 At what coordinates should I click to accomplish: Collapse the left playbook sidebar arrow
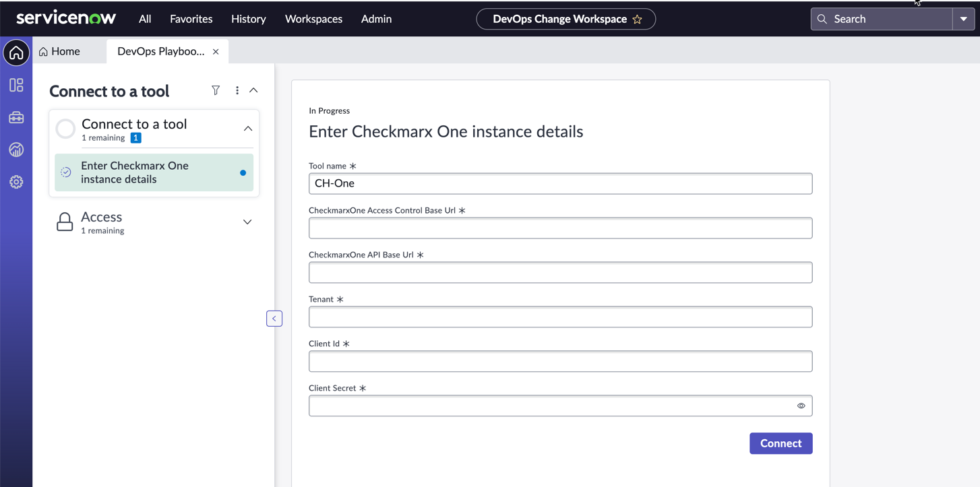point(274,319)
